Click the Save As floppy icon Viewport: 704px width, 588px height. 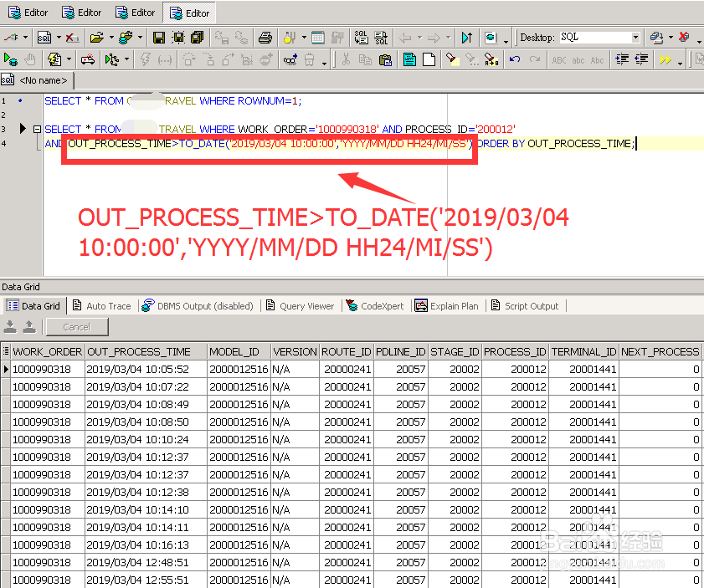coord(178,38)
